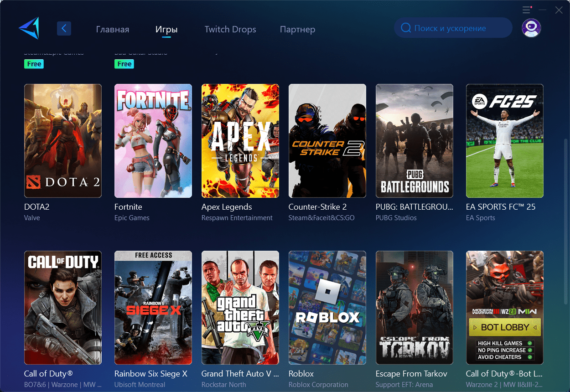Open the Партнер tab
The height and width of the screenshot is (392, 570).
(297, 30)
